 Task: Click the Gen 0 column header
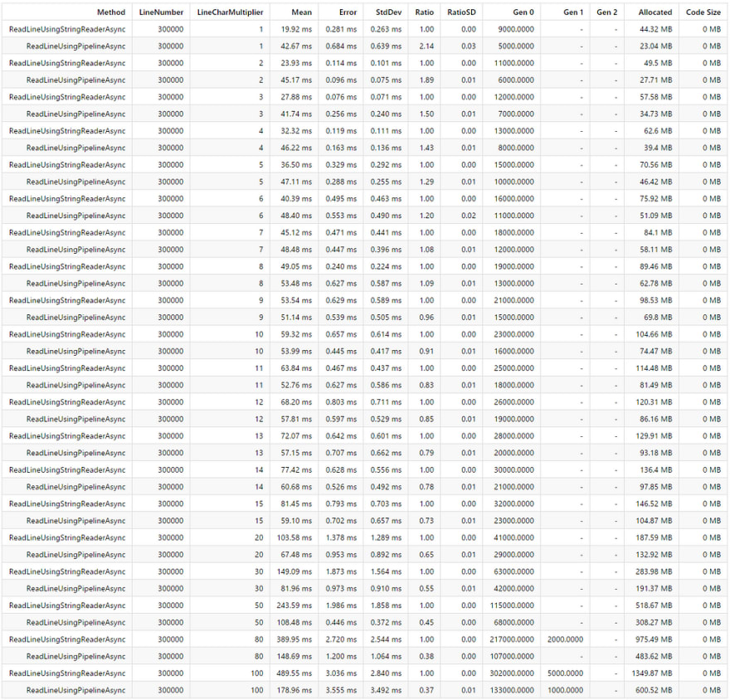point(523,12)
